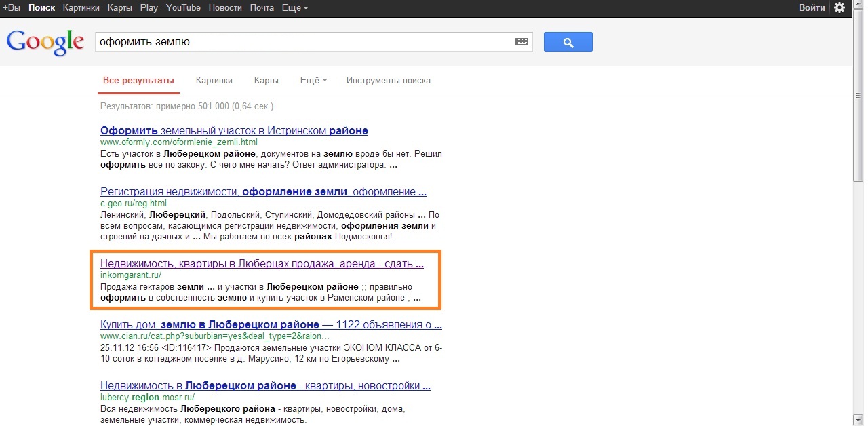
Task: Open Почта in the top bar
Action: pos(262,7)
